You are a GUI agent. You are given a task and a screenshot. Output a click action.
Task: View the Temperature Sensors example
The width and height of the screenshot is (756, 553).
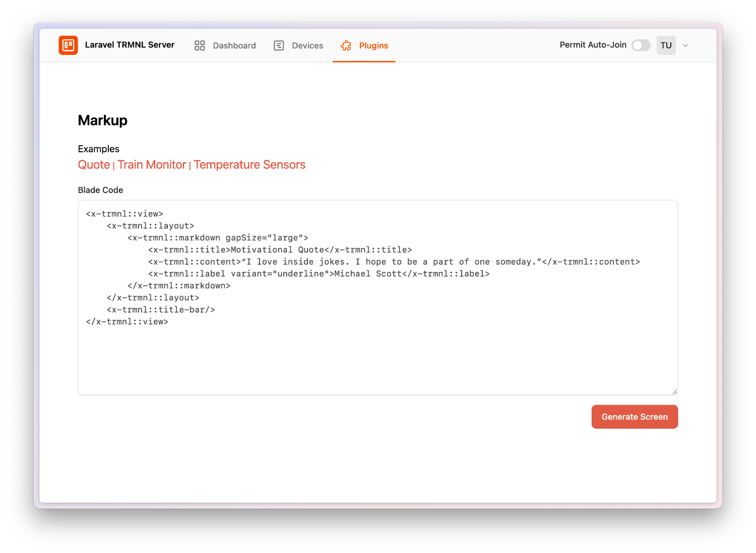pyautogui.click(x=249, y=164)
